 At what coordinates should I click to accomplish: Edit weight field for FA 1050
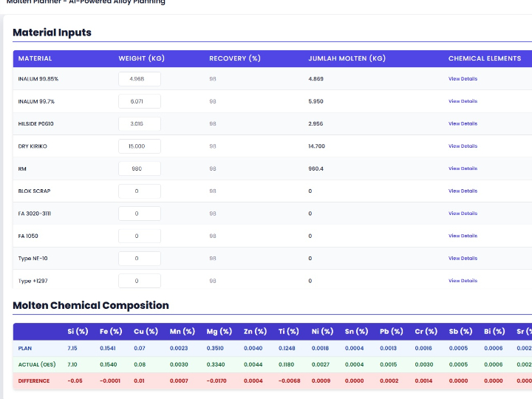coord(140,236)
